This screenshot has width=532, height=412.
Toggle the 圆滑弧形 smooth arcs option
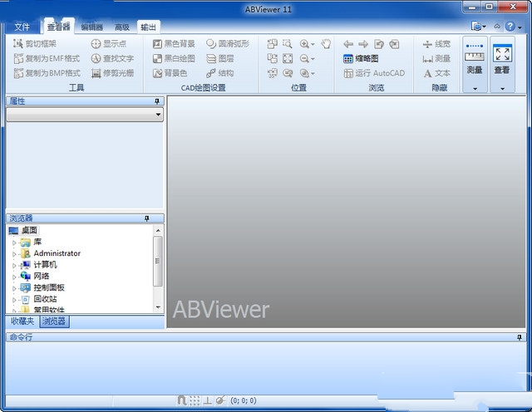(228, 44)
